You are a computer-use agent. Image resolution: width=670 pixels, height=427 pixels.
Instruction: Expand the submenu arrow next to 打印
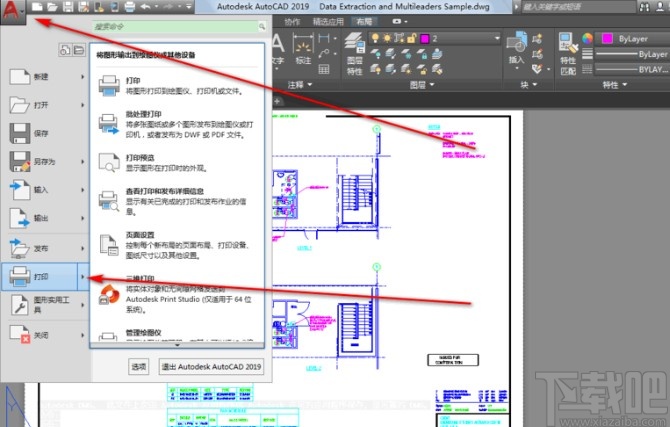pyautogui.click(x=83, y=277)
